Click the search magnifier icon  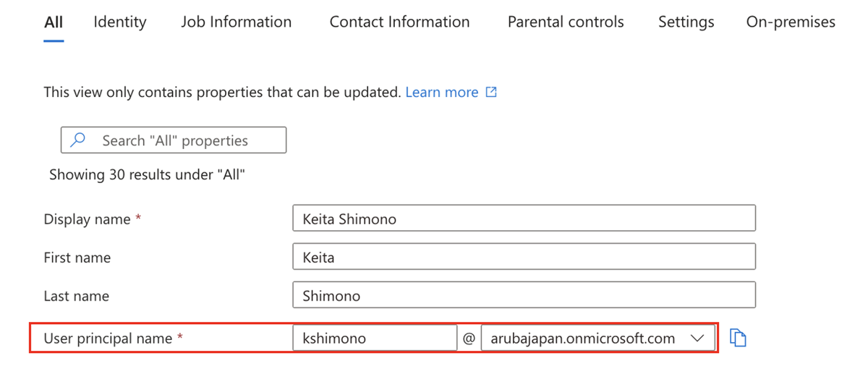(79, 140)
